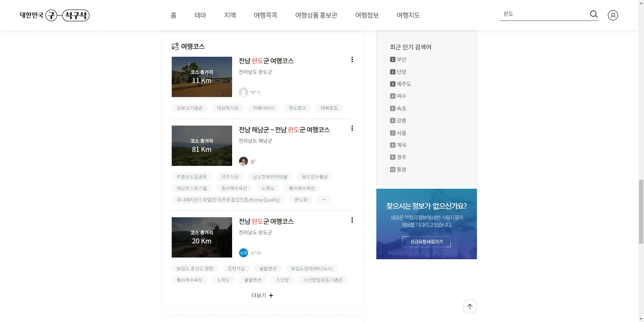Click the 원조장수통닭 tag
Screen dimensions: 644x322
315,177
